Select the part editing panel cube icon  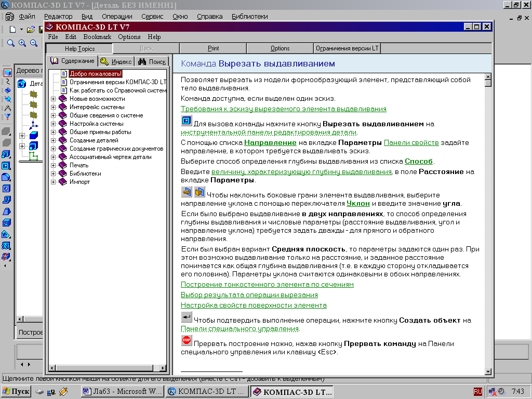(x=7, y=72)
